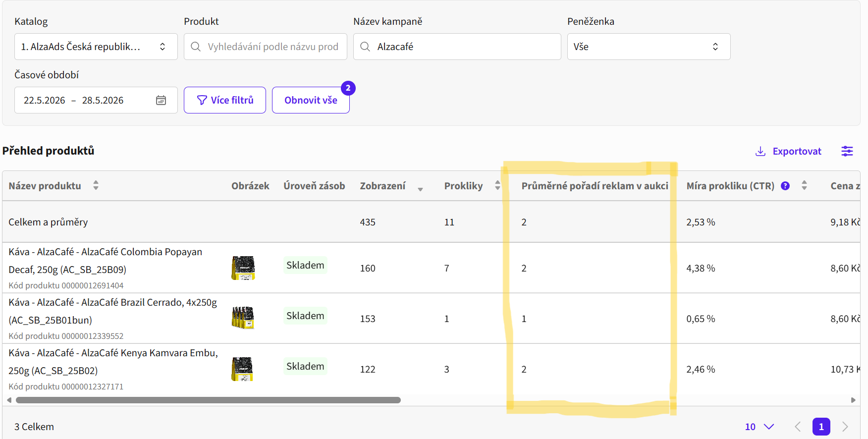868x439 pixels.
Task: Click the CTR value 2,46 %
Action: coord(701,369)
